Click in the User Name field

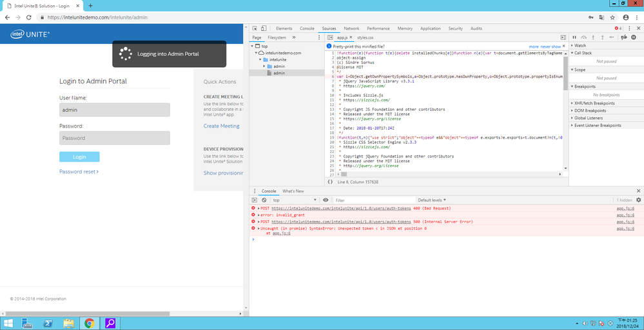click(x=115, y=110)
